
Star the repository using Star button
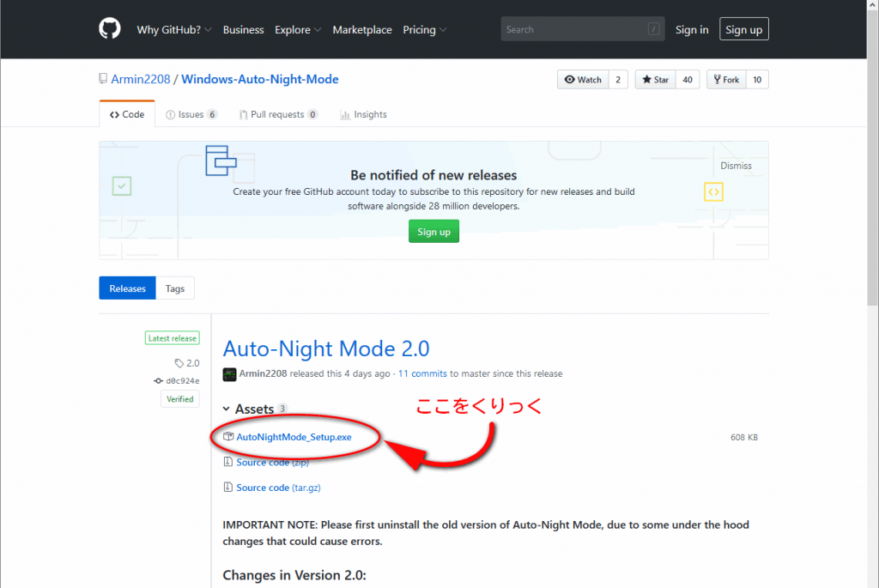(655, 80)
